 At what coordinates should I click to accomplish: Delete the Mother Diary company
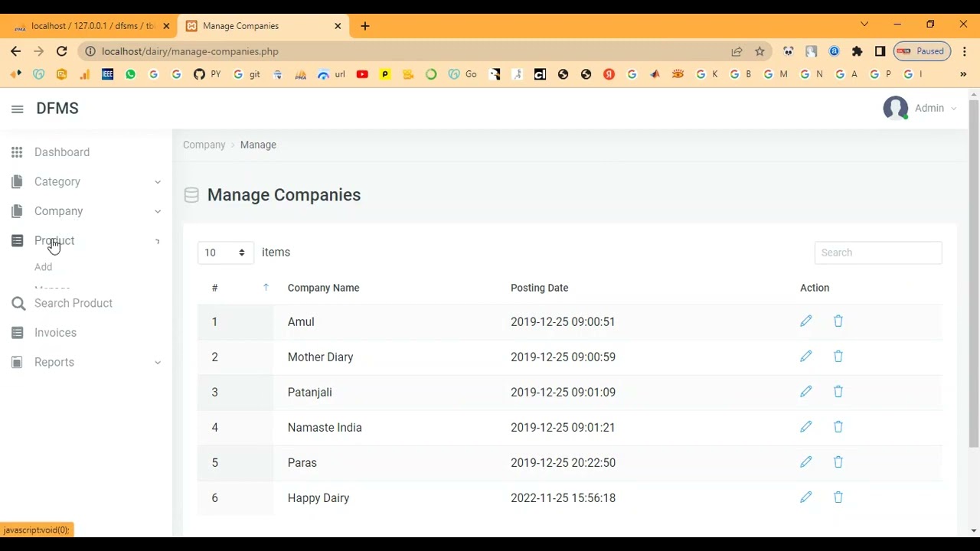click(x=838, y=357)
